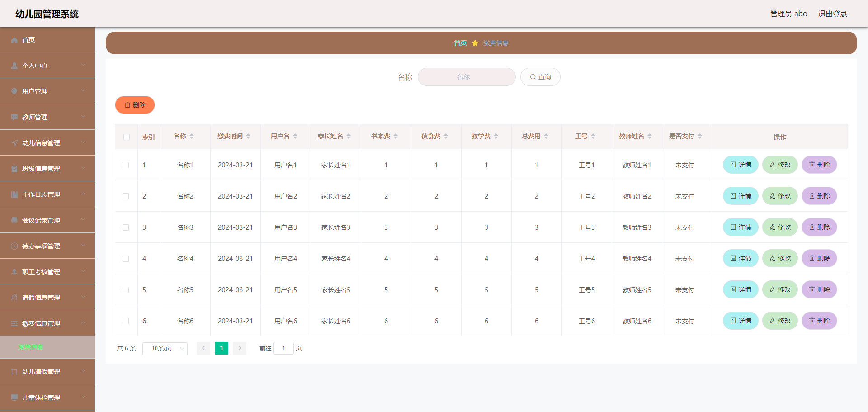
Task: Open the 待办事项管理 sidebar menu
Action: click(x=47, y=246)
